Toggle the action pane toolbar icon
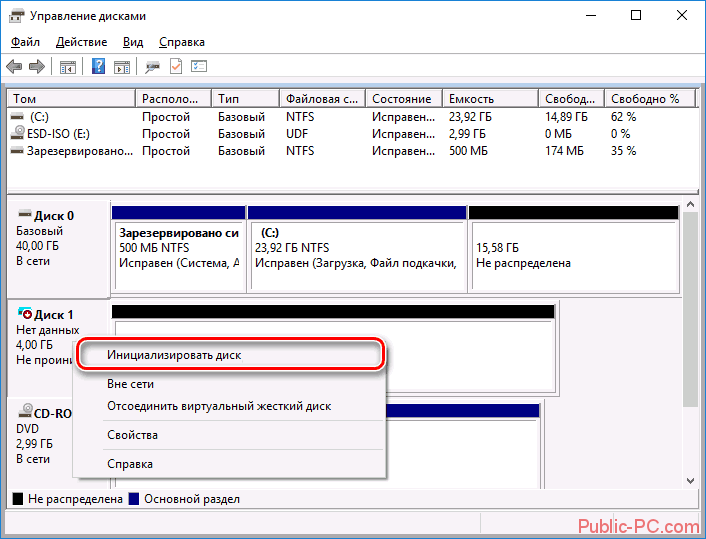This screenshot has height=539, width=706. pos(122,67)
